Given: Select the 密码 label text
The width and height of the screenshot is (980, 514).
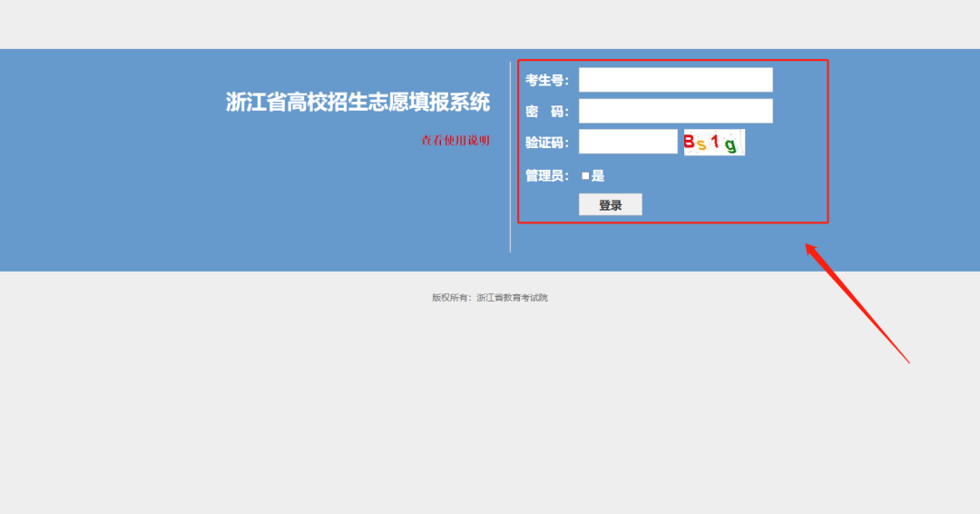Looking at the screenshot, I should click(547, 111).
